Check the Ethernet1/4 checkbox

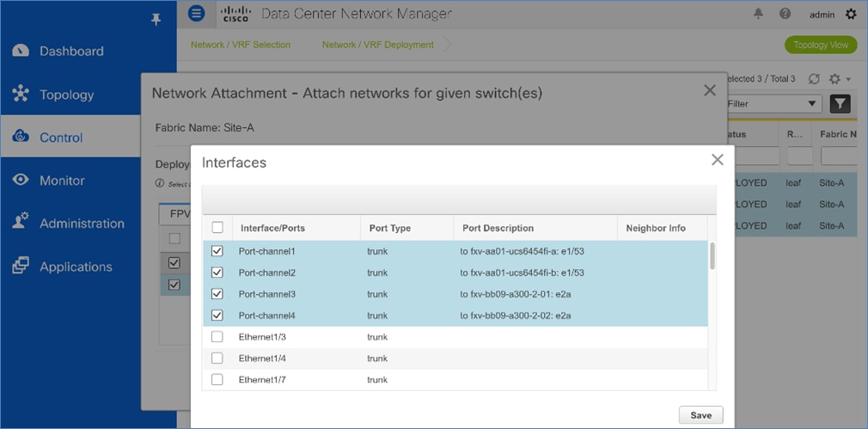point(217,359)
